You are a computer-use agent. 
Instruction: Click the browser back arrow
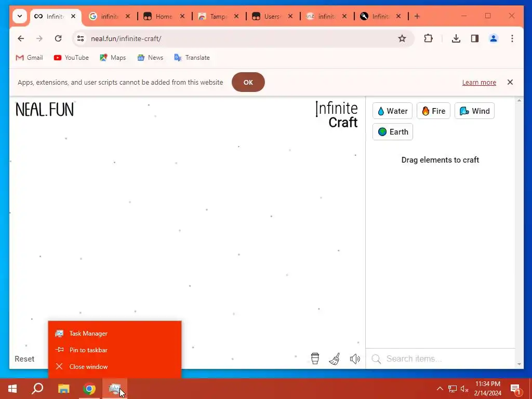coord(21,38)
